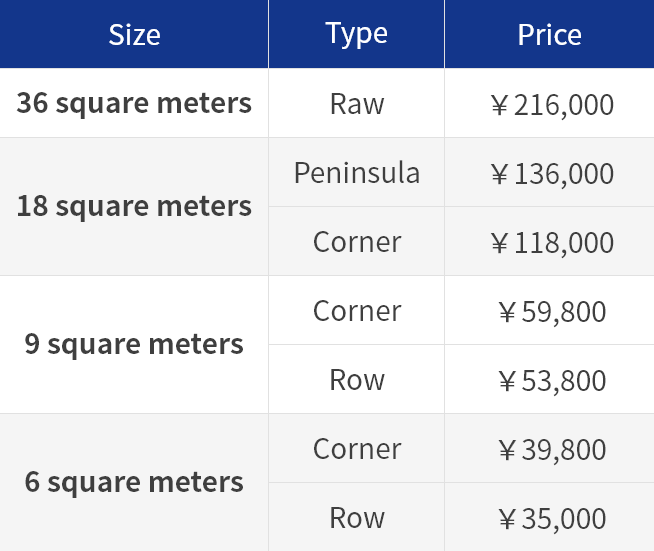
Task: Click the Price column header
Action: [549, 34]
